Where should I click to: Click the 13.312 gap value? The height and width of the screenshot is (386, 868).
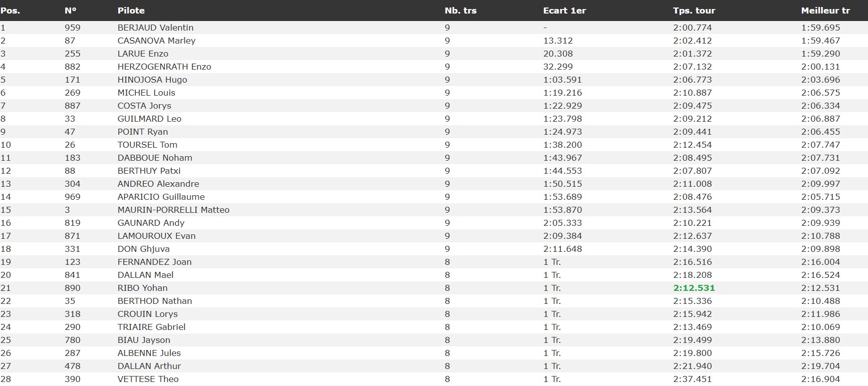pos(558,41)
